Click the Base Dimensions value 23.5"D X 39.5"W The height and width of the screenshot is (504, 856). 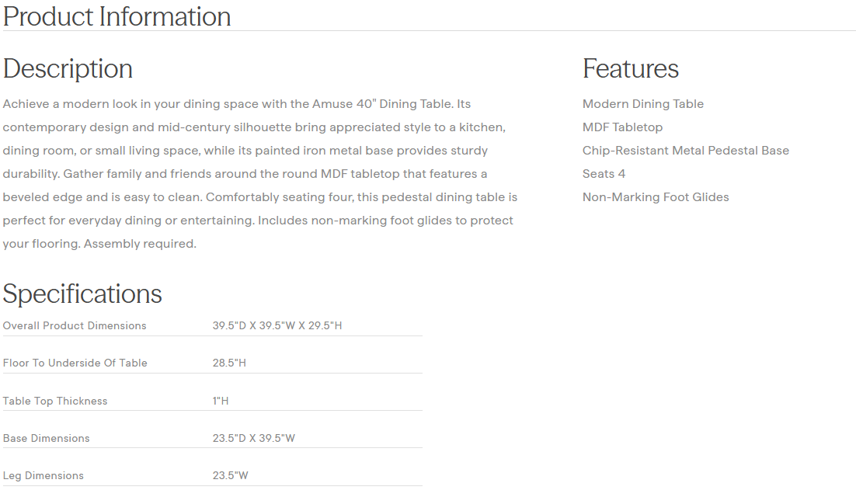253,438
